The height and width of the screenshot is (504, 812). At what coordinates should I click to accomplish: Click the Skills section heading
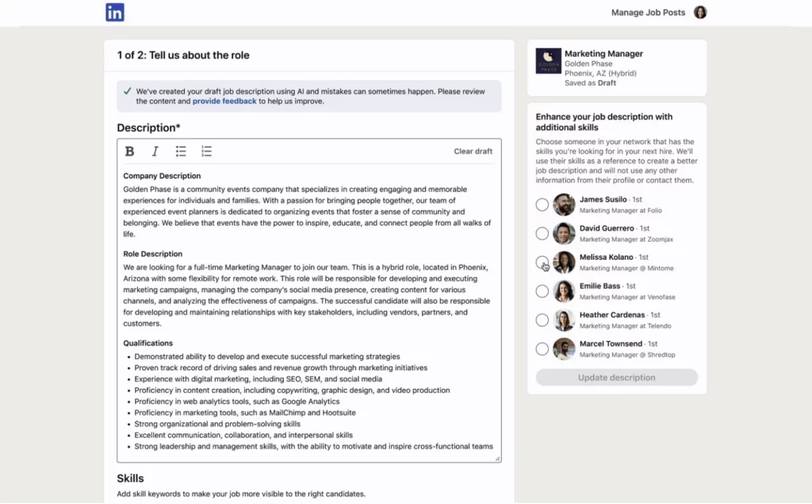coord(130,478)
